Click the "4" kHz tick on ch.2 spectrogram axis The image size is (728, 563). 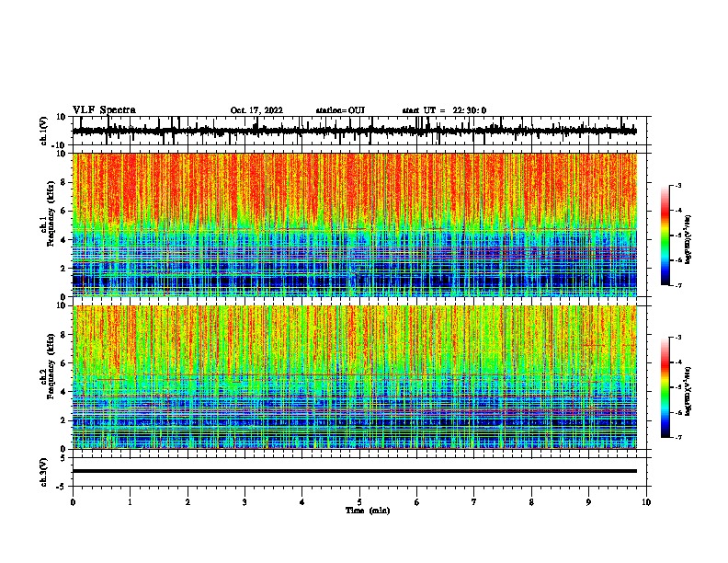click(x=63, y=392)
